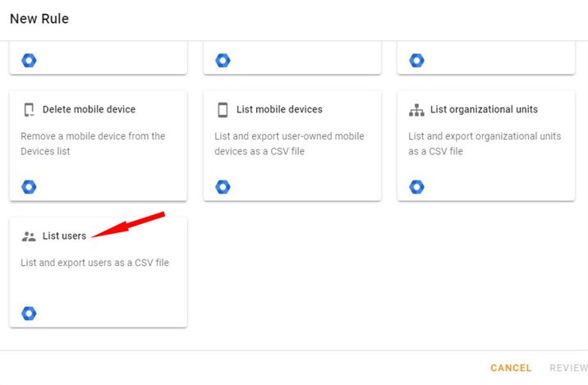The width and height of the screenshot is (588, 385).
Task: Pick the List organizational units title
Action: [484, 109]
